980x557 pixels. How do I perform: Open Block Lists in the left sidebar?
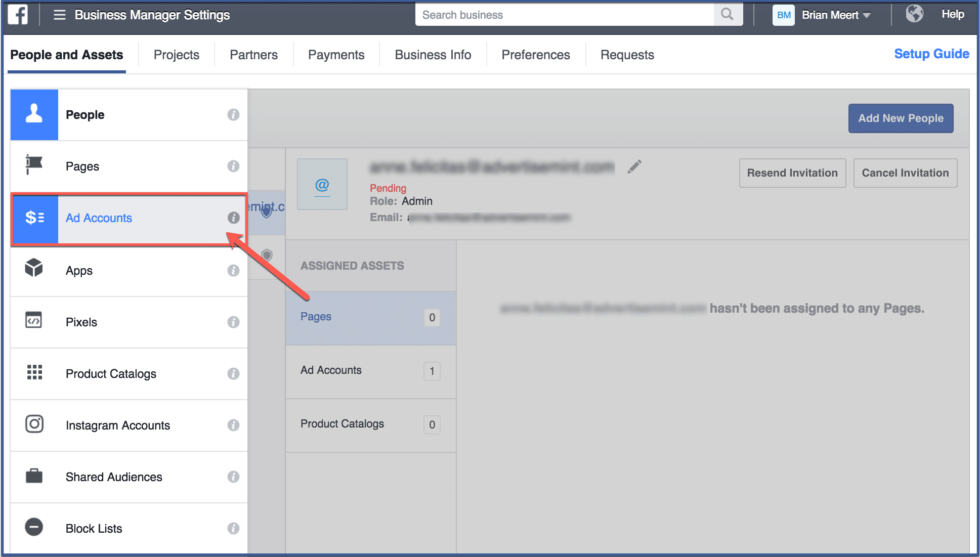(129, 529)
